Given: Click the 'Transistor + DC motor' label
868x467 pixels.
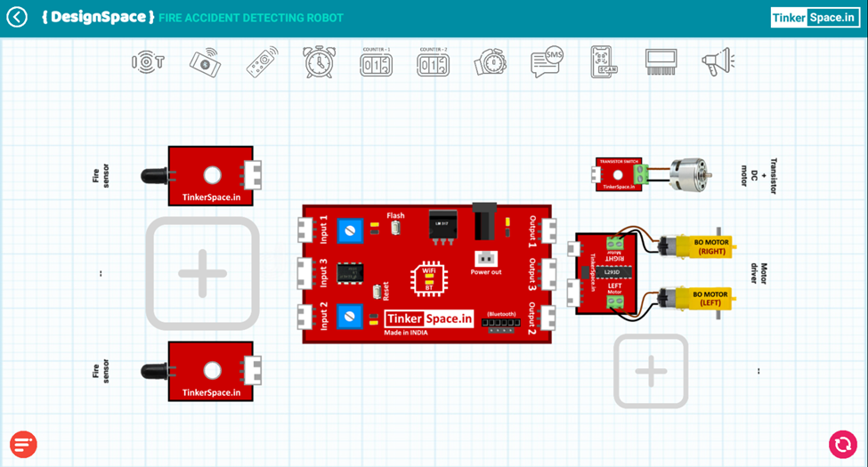Looking at the screenshot, I should coord(758,176).
